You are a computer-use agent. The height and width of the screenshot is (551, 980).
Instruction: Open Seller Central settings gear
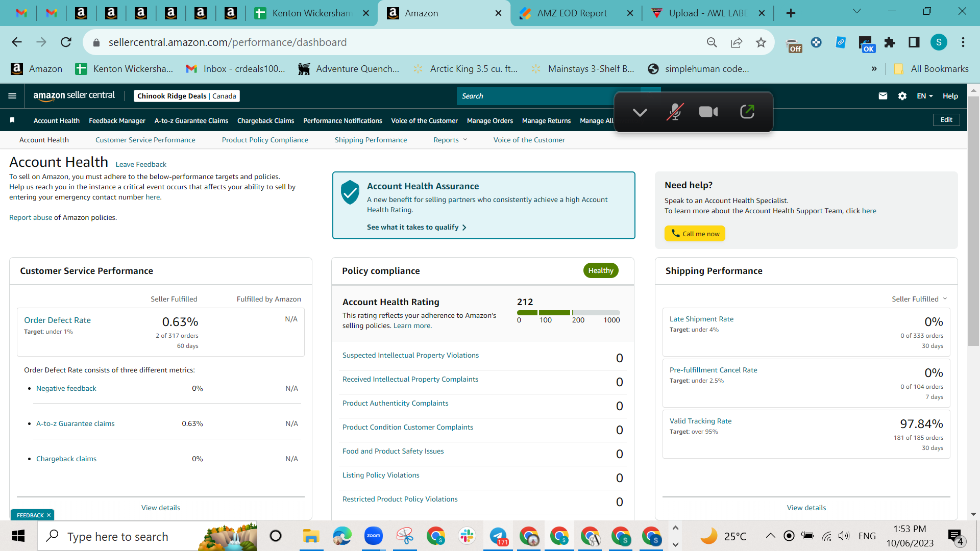(902, 96)
